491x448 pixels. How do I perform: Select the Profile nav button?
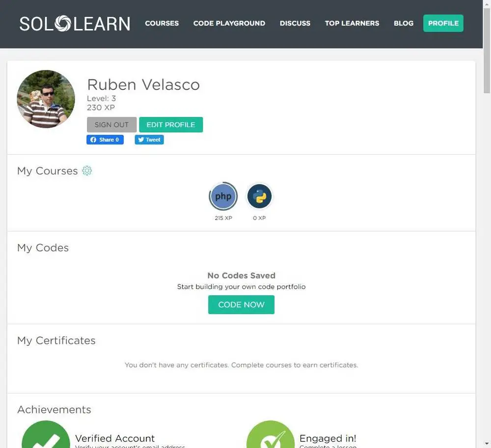coord(443,23)
